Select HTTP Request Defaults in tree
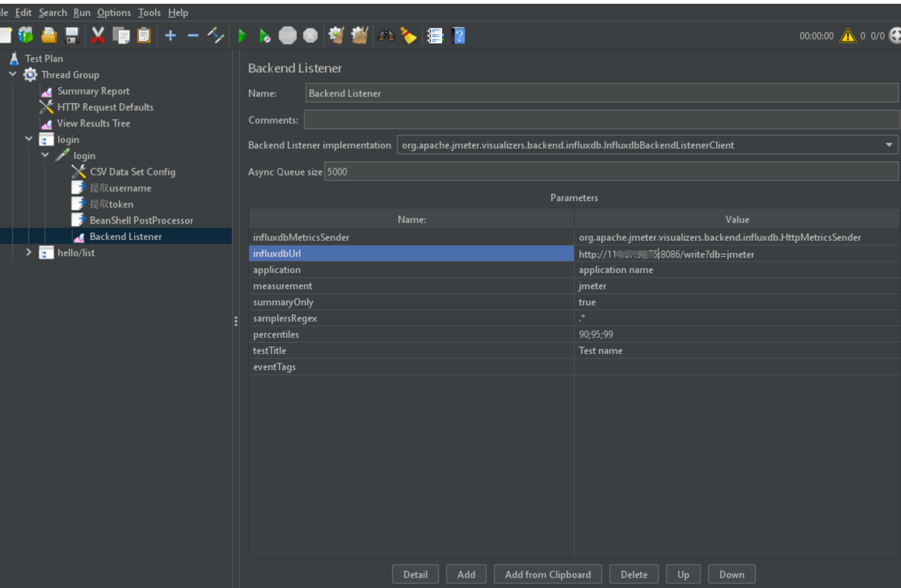Image resolution: width=901 pixels, height=588 pixels. 105,107
